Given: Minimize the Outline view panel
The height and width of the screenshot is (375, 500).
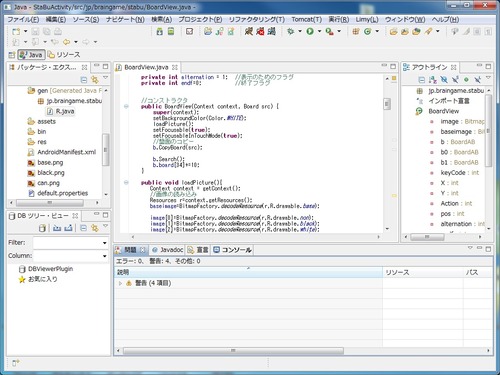Looking at the screenshot, I should coord(479,66).
